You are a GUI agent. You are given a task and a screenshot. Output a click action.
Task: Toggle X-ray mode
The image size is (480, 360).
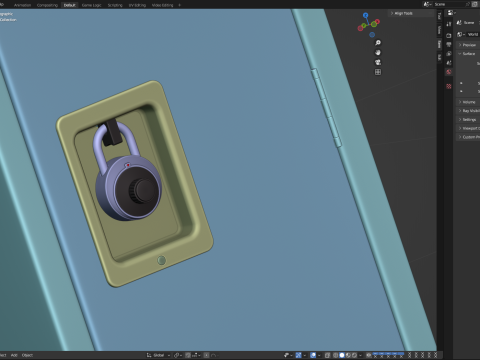point(328,355)
